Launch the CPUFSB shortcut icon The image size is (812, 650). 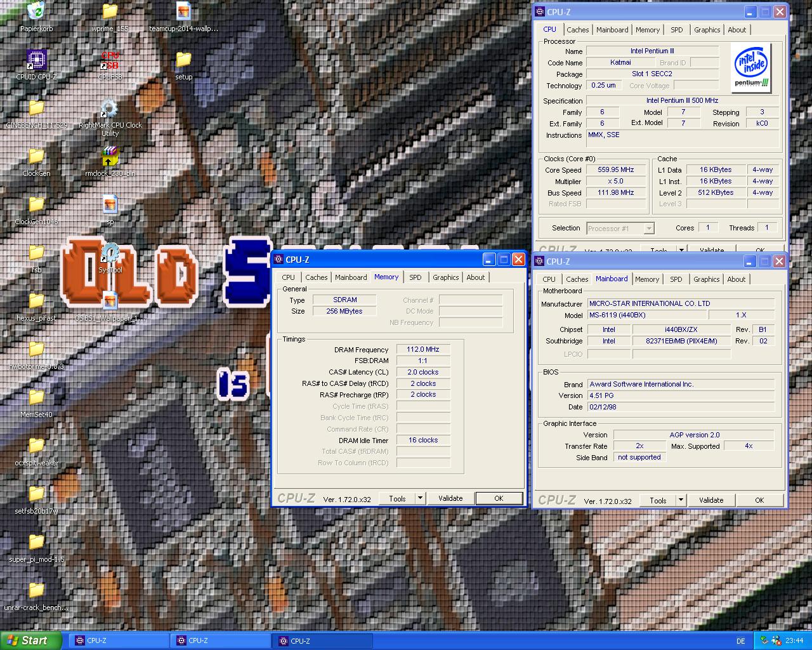point(110,60)
